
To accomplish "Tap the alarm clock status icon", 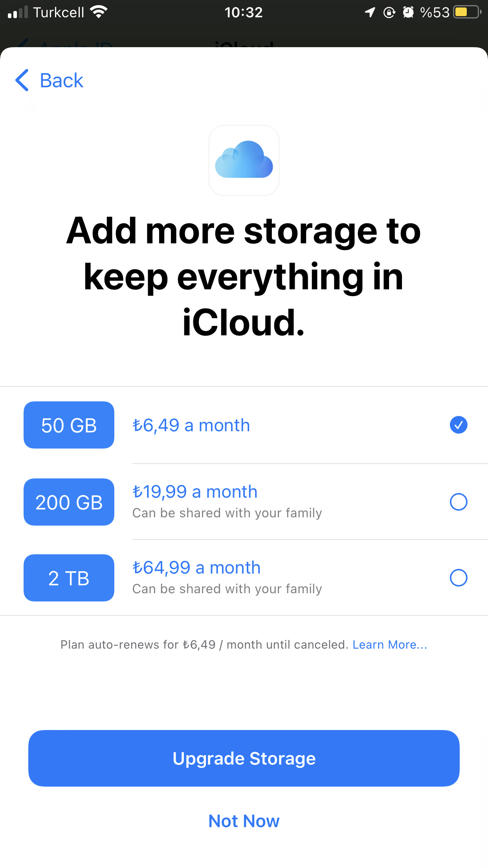I will (x=409, y=12).
